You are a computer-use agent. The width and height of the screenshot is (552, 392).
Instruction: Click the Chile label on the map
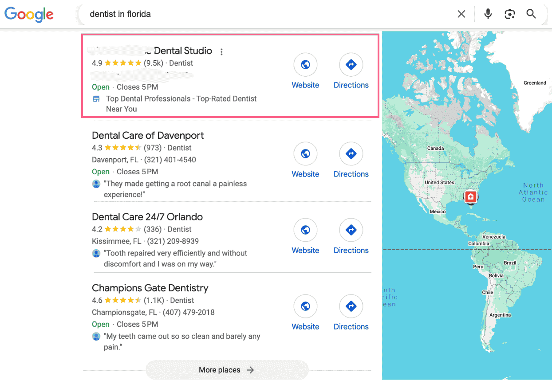pos(488,293)
